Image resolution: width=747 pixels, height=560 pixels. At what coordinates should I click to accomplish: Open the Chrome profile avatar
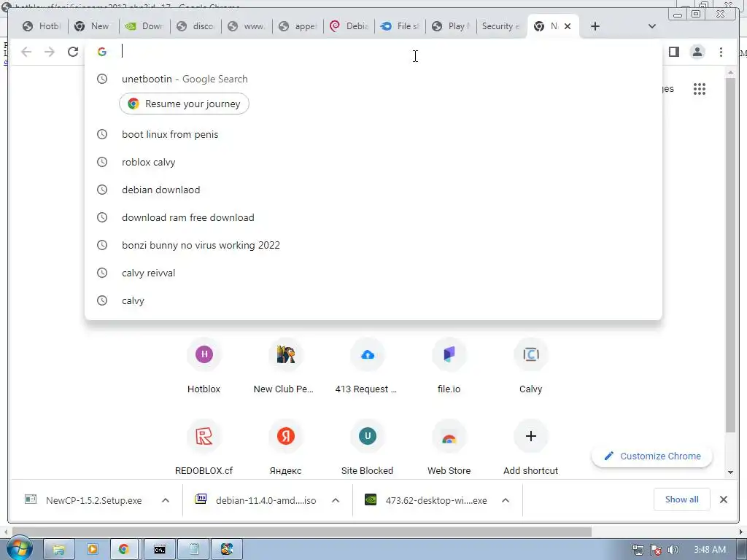pos(697,52)
